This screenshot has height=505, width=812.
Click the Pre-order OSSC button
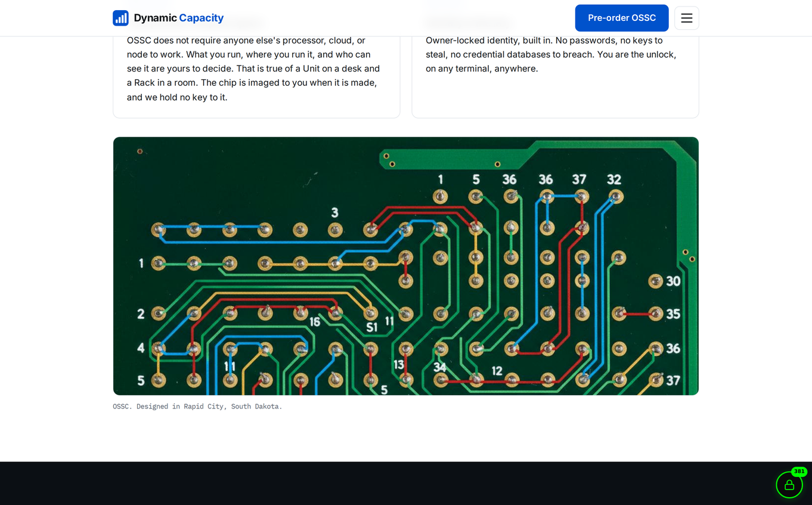(622, 18)
